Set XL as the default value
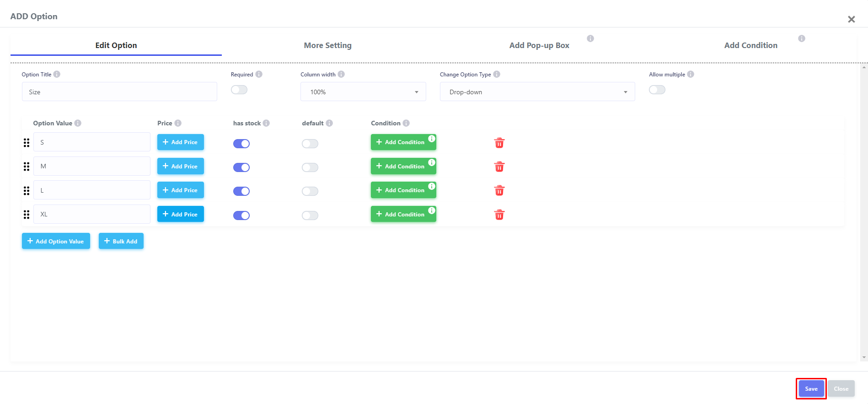This screenshot has width=868, height=404. click(310, 215)
